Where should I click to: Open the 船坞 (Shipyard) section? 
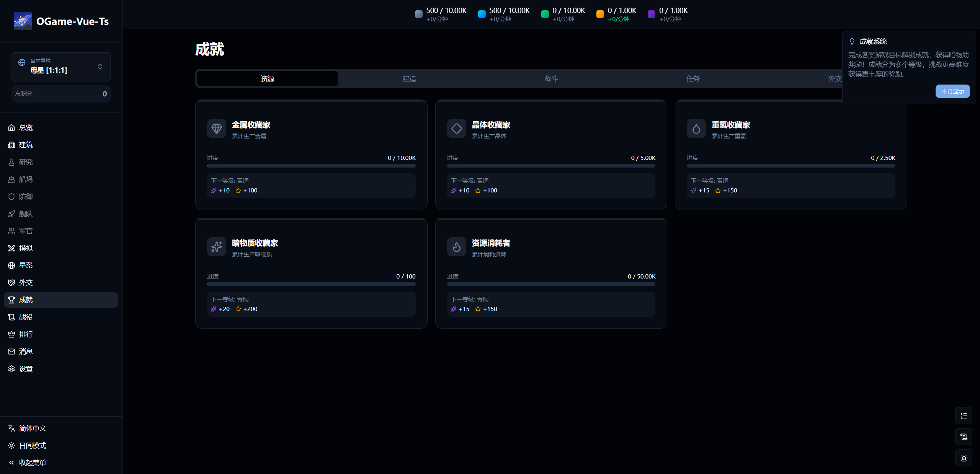[x=26, y=179]
